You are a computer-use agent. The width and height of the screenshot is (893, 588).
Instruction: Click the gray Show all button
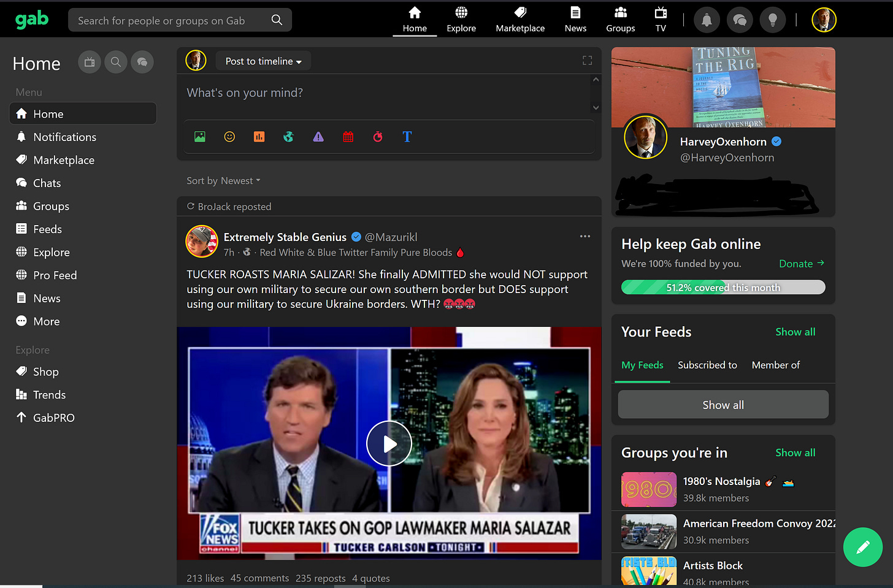723,405
